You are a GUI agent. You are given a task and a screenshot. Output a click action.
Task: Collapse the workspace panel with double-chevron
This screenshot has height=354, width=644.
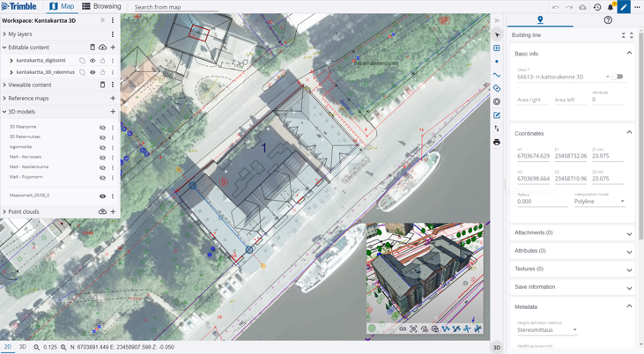coord(102,20)
